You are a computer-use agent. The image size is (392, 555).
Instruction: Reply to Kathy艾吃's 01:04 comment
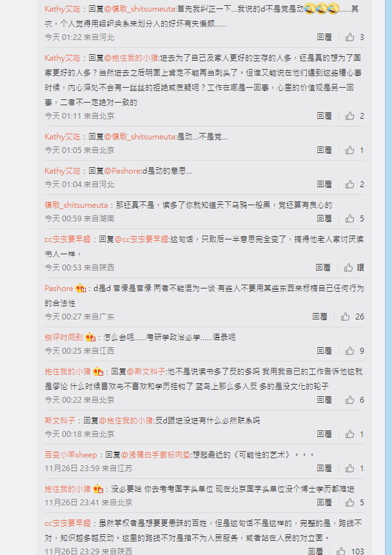click(x=324, y=184)
